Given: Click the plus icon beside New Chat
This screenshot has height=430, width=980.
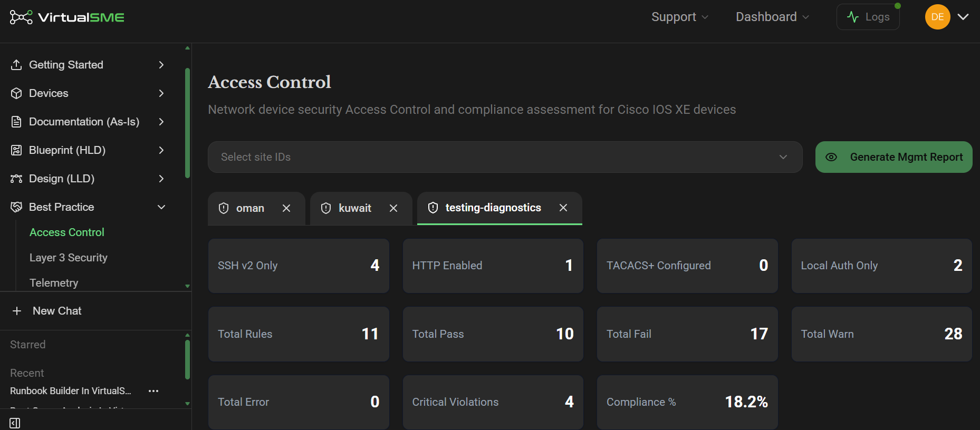Looking at the screenshot, I should (17, 311).
